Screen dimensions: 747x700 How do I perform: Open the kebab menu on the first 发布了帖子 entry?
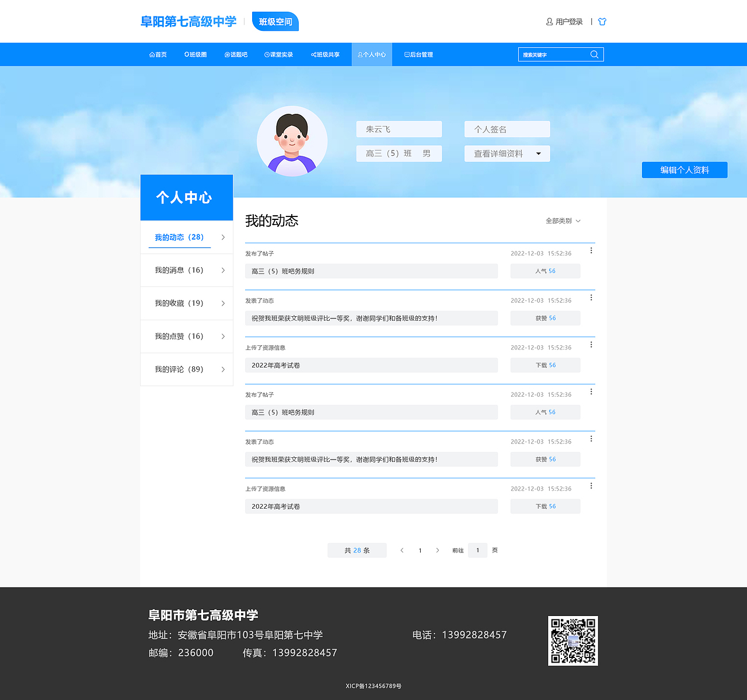point(591,250)
